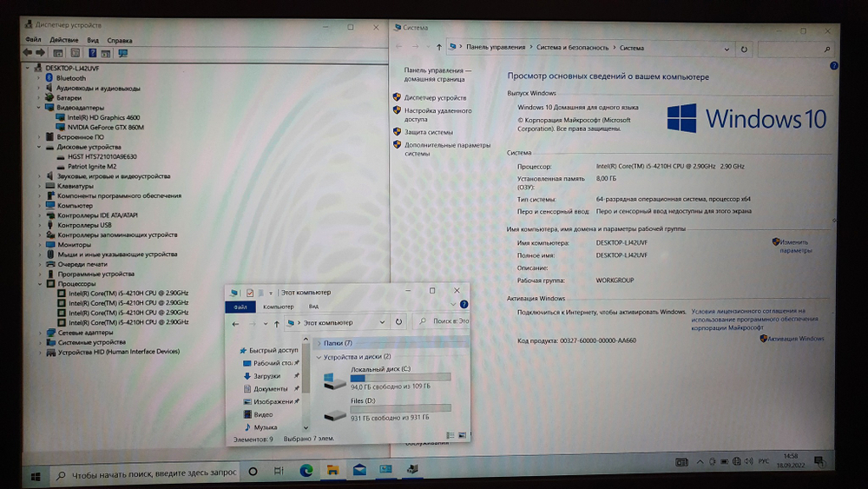Open the Вид ribbon tab in Explorer
868x489 pixels.
[313, 307]
